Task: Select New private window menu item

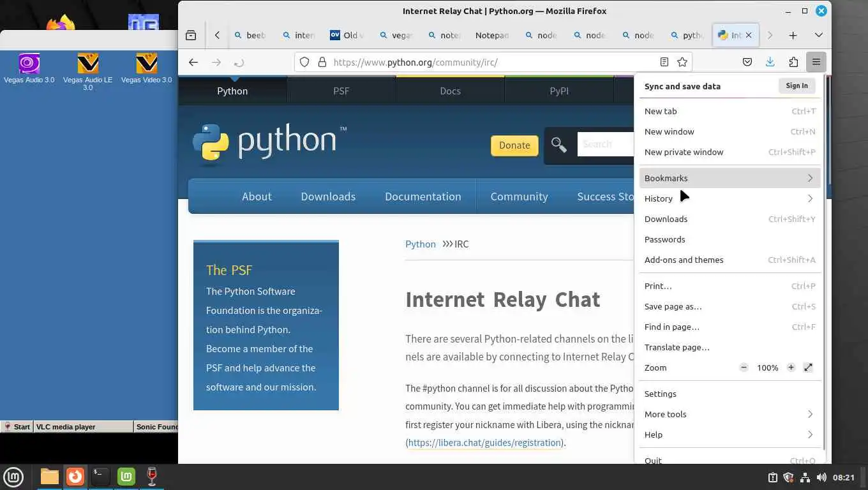Action: pyautogui.click(x=730, y=152)
